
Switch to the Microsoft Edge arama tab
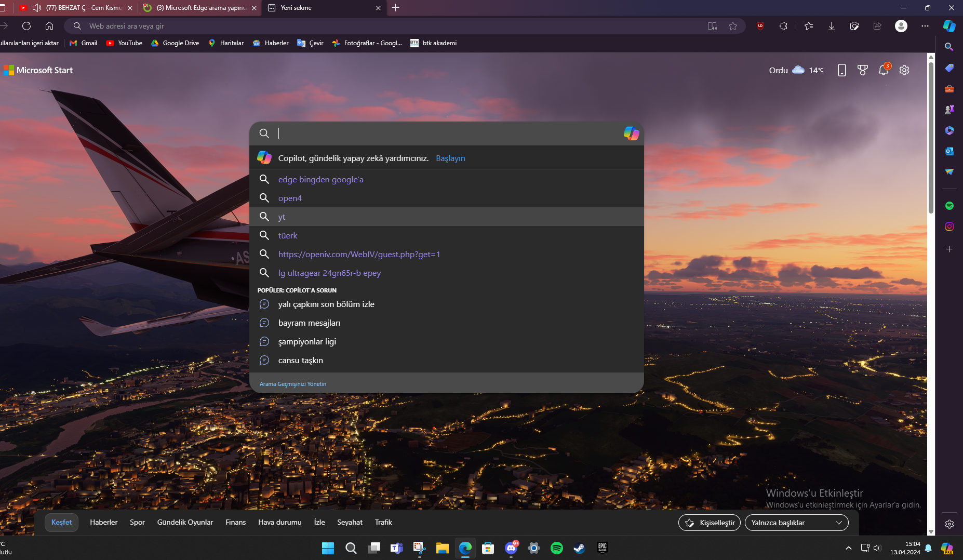tap(200, 8)
